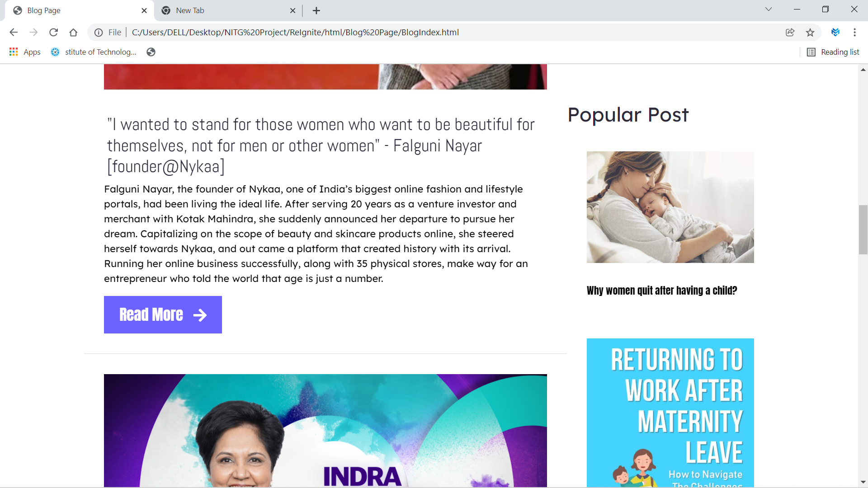Close the New Tab tab

(x=292, y=10)
